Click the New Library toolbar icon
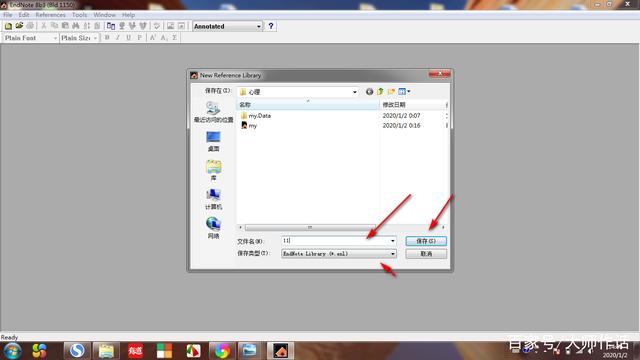This screenshot has width=640, height=360. (8, 26)
